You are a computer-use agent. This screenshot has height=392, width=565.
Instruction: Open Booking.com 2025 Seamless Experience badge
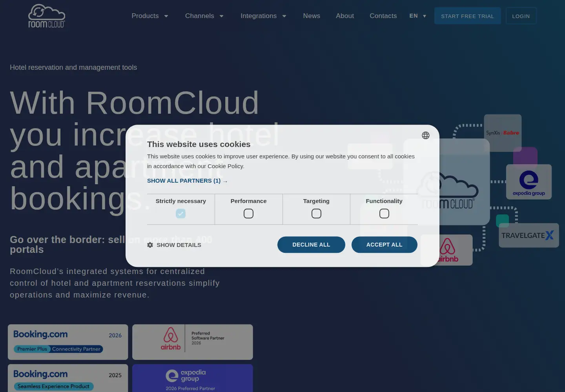click(68, 378)
